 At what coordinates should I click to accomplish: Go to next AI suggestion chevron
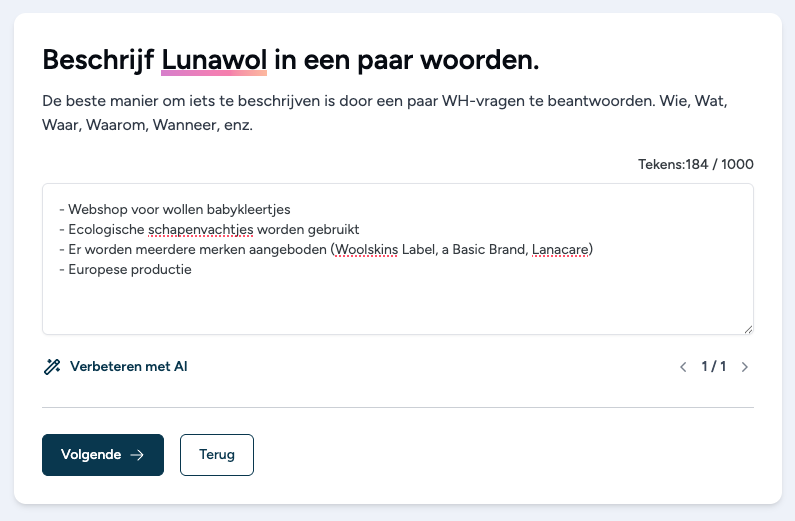pyautogui.click(x=744, y=367)
